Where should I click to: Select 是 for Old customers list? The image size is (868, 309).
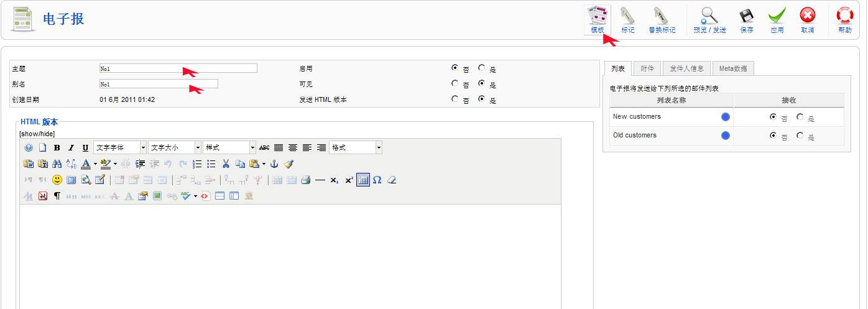[800, 135]
